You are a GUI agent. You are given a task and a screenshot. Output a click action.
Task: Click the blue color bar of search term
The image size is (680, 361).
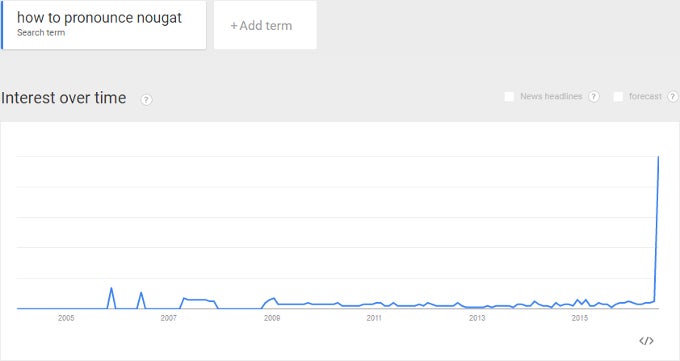coord(2,25)
